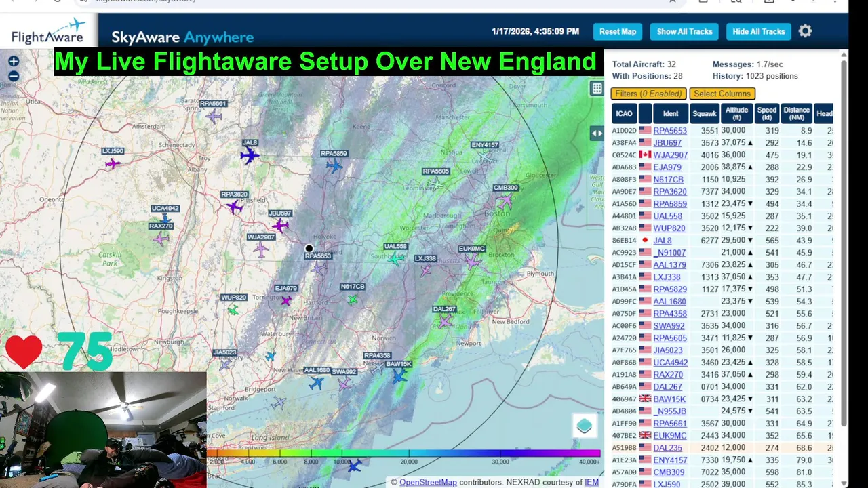This screenshot has width=868, height=488.
Task: Open the map layer grid selector
Action: 597,88
